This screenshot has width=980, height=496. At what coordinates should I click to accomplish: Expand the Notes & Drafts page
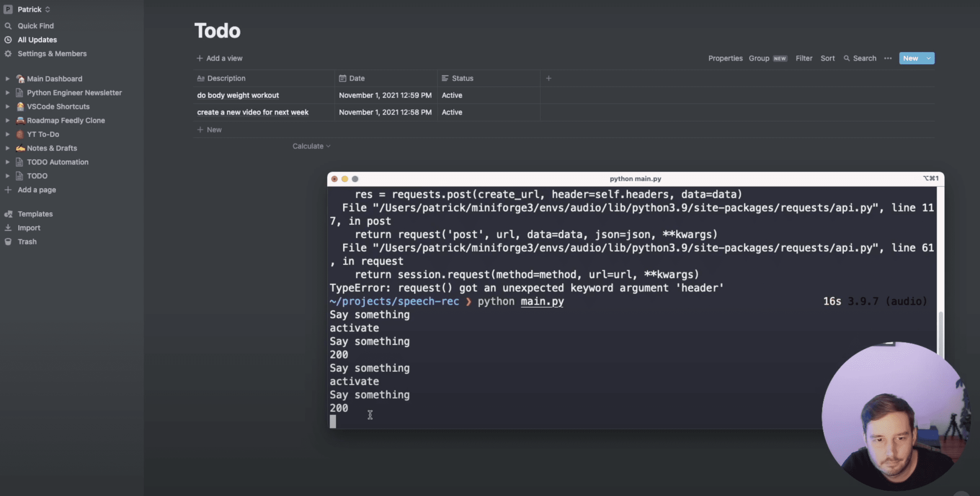[x=7, y=148]
